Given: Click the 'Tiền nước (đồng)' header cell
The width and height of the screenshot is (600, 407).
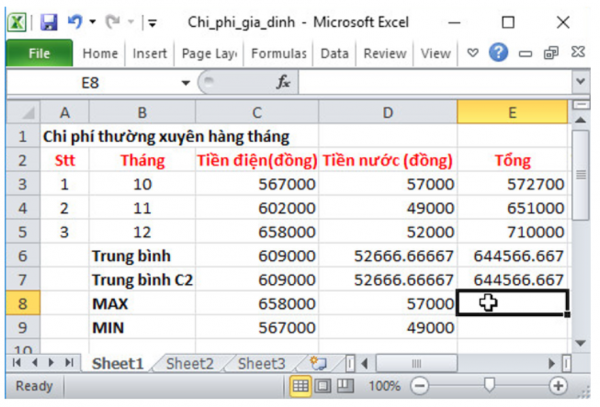Looking at the screenshot, I should 388,160.
